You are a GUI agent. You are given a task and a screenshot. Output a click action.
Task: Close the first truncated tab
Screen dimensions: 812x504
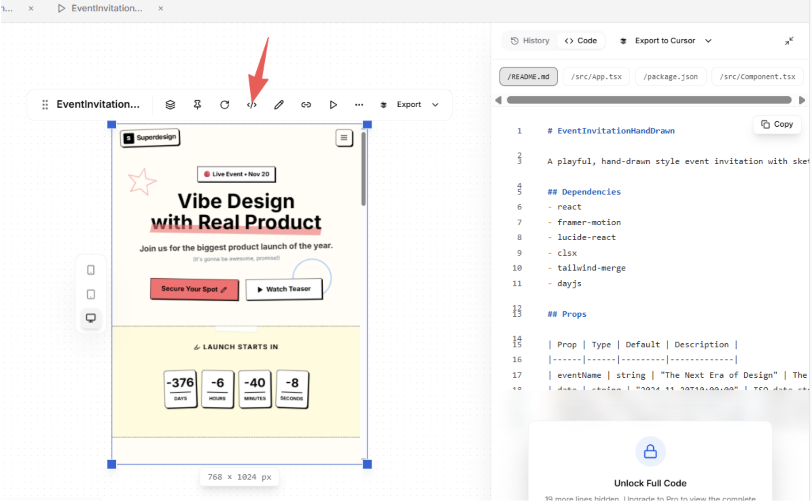pyautogui.click(x=31, y=8)
